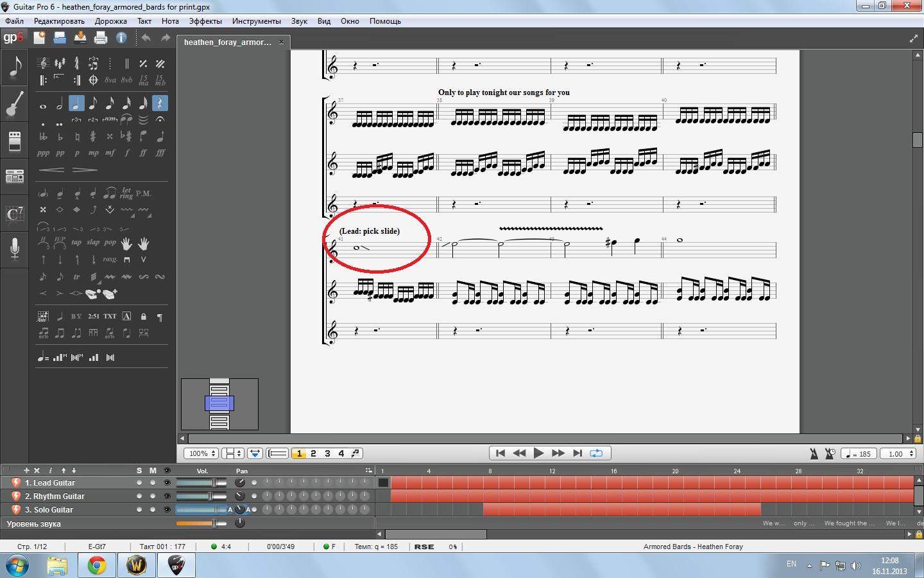Toggle the metronome
This screenshot has height=578, width=924.
[814, 454]
